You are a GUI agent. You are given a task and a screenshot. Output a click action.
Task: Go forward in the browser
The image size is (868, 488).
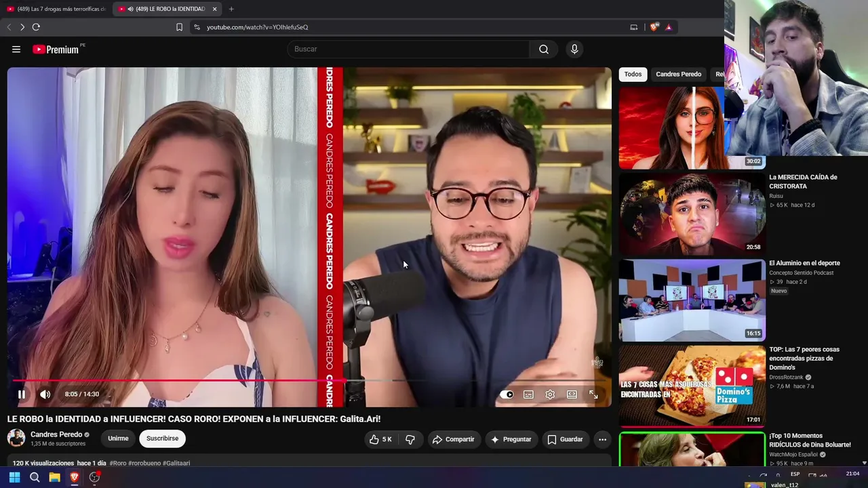22,27
